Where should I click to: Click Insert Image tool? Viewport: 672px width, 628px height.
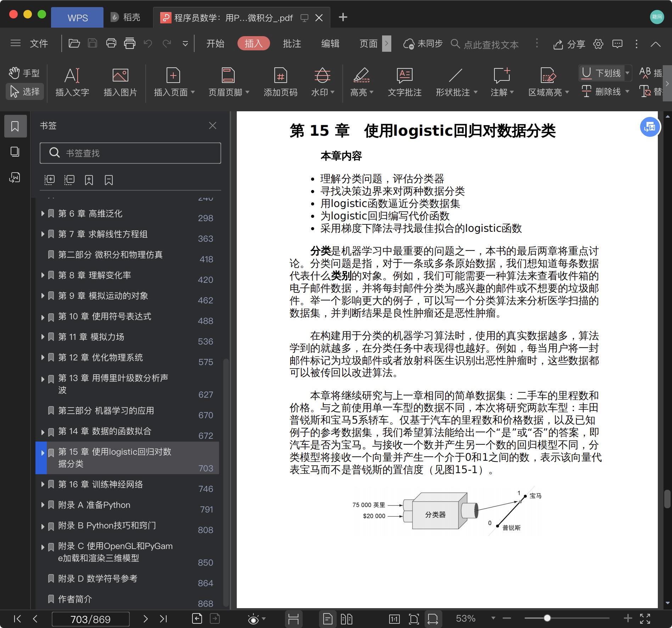point(120,82)
